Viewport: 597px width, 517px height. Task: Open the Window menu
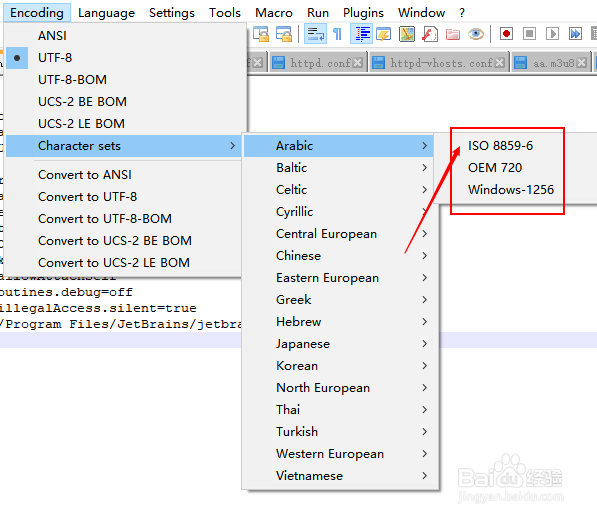[421, 13]
